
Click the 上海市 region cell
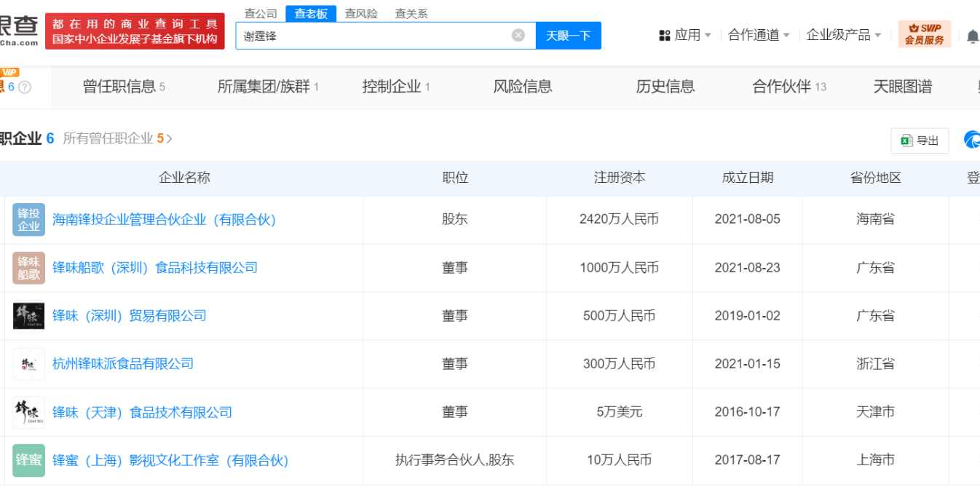pos(875,460)
